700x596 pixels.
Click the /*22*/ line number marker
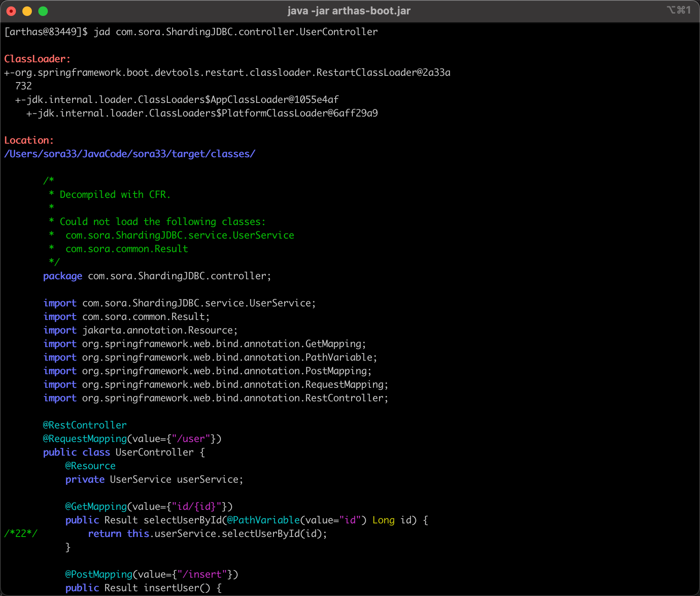pyautogui.click(x=21, y=534)
